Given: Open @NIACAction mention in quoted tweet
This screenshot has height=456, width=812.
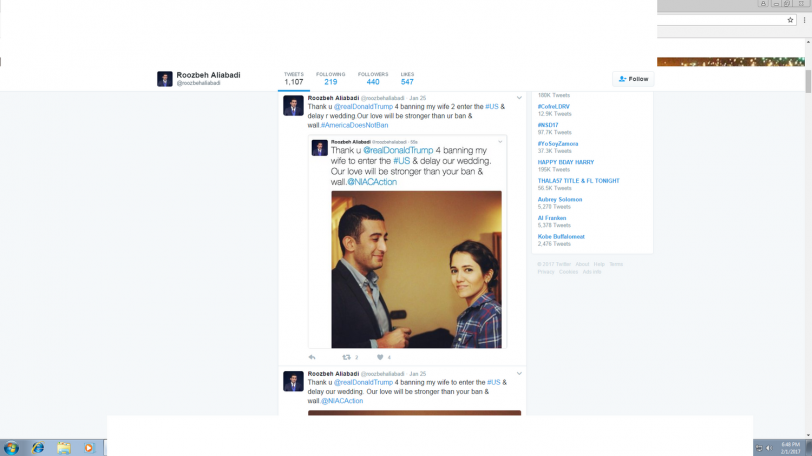Looking at the screenshot, I should click(x=372, y=182).
